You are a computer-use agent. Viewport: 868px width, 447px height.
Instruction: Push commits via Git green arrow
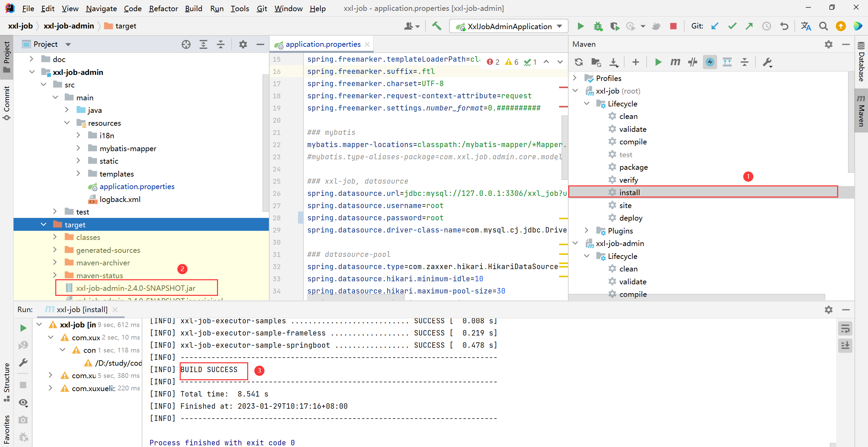749,26
